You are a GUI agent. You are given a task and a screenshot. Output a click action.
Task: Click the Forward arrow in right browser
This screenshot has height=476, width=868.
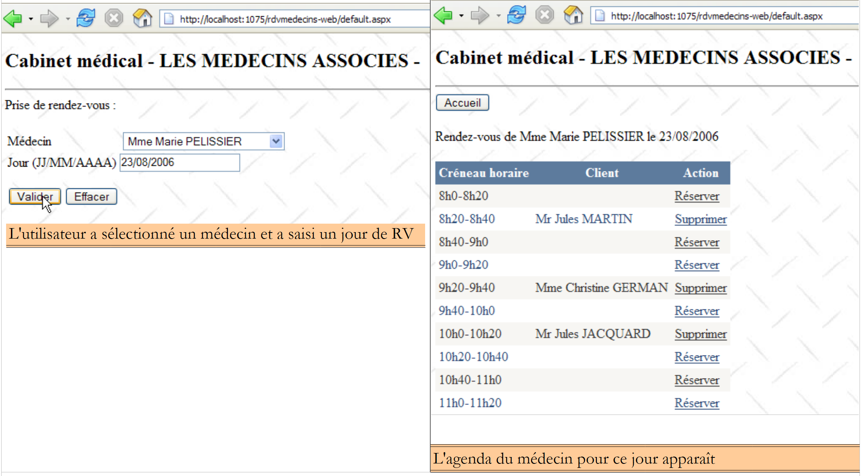480,16
